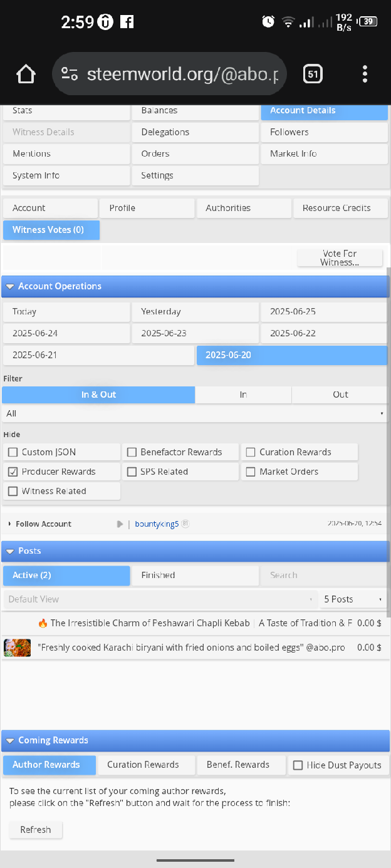Show operations for Yesterday
Image resolution: width=391 pixels, height=868 pixels.
click(195, 312)
